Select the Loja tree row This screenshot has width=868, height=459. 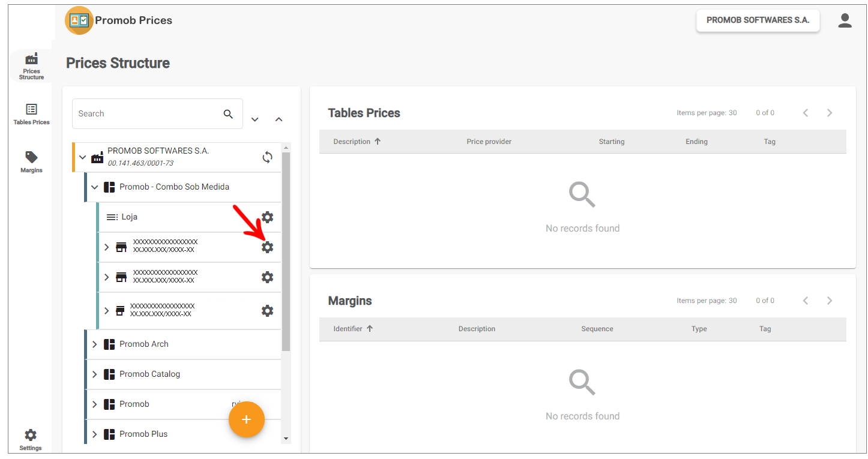188,217
